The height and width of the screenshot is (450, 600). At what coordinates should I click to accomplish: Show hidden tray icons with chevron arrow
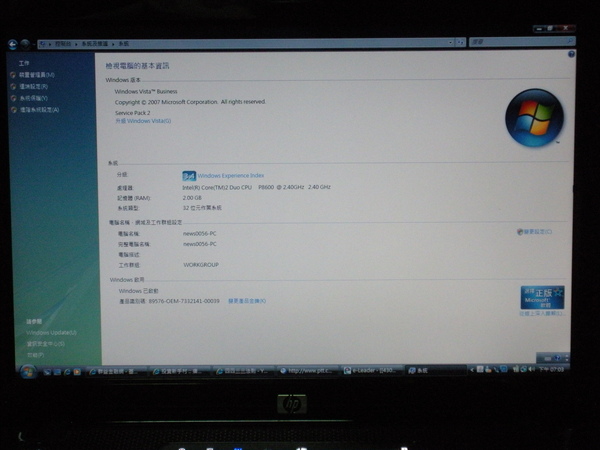[x=472, y=370]
